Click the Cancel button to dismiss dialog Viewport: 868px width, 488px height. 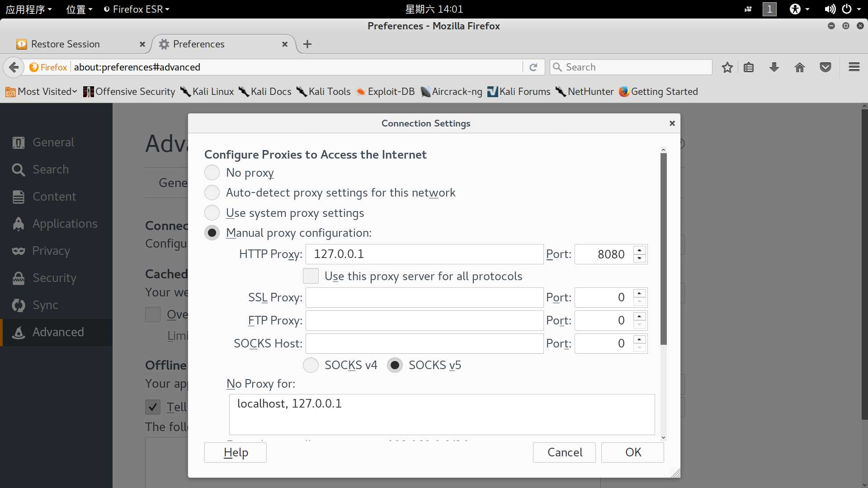[565, 452]
